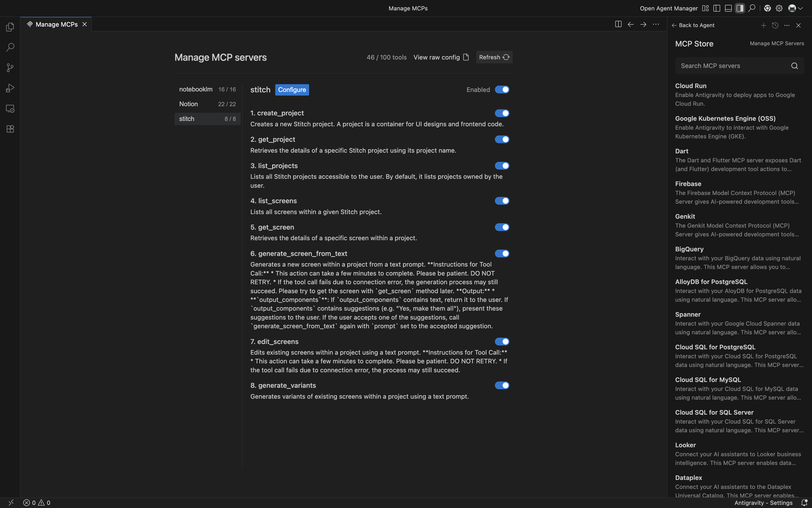The image size is (812, 508).
Task: Open the Spanner store entry
Action: tap(739, 323)
